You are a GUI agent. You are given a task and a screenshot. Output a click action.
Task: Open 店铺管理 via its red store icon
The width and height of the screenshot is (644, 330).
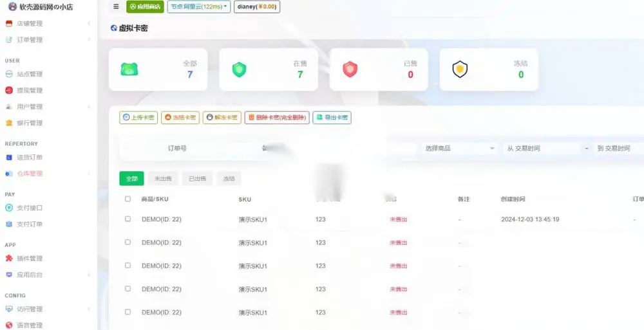[x=9, y=23]
